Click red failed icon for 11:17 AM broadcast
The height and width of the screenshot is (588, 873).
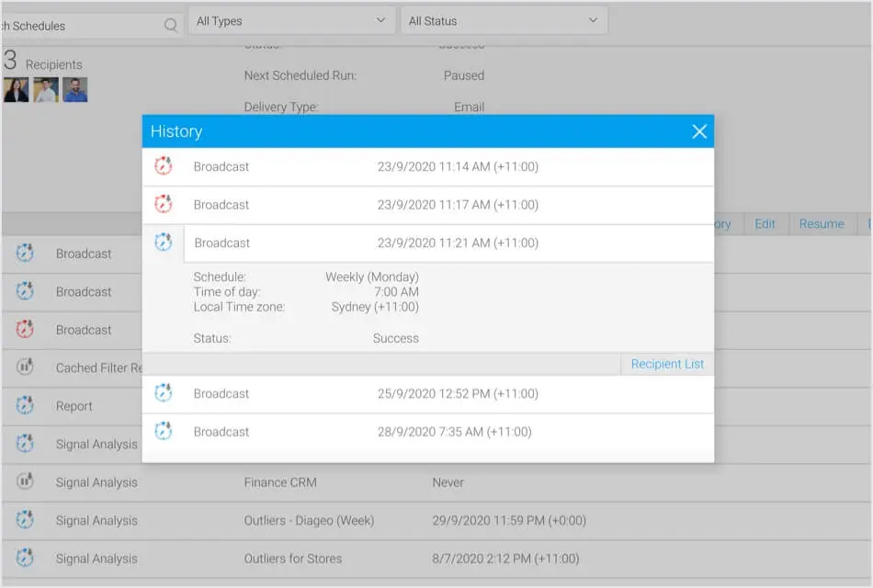(163, 205)
